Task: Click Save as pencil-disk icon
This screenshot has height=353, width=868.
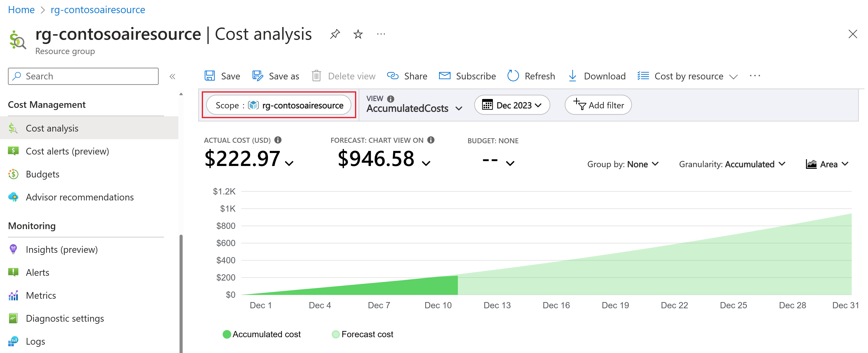Action: click(x=258, y=76)
